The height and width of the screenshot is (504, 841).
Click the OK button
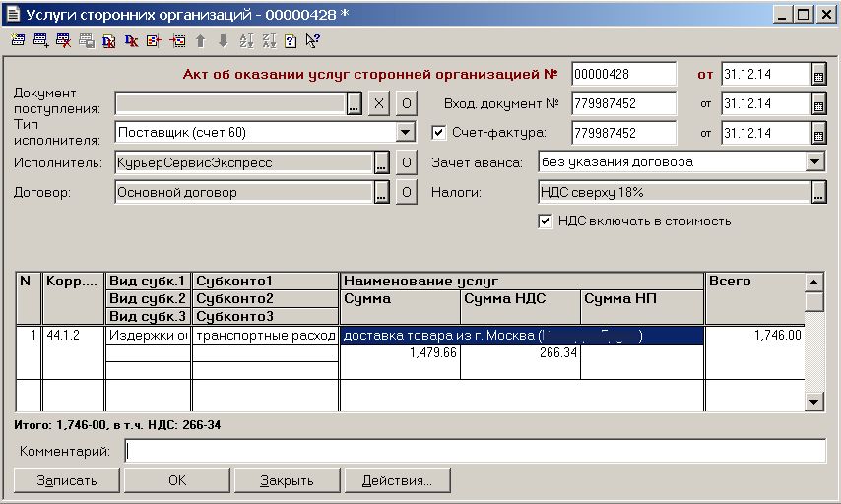coord(177,480)
